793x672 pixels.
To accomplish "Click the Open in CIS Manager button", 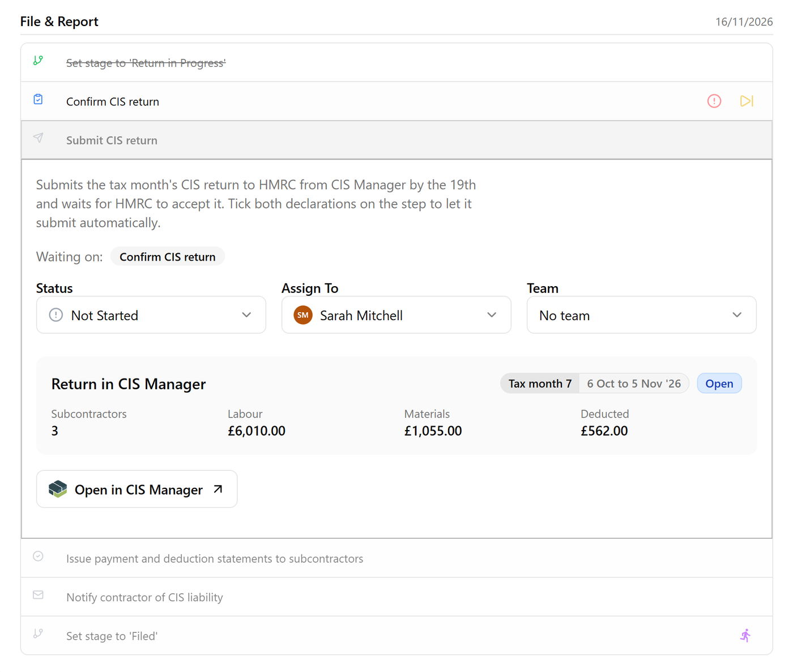I will tap(137, 489).
